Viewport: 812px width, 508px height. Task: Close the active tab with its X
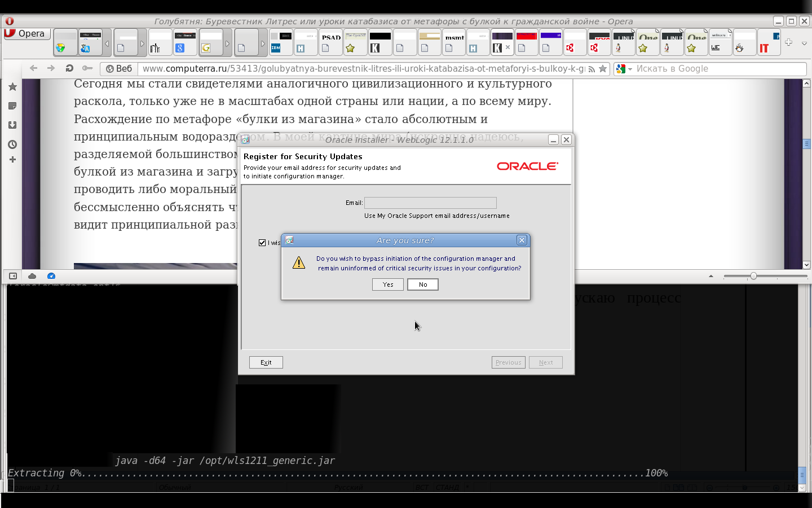pos(507,47)
